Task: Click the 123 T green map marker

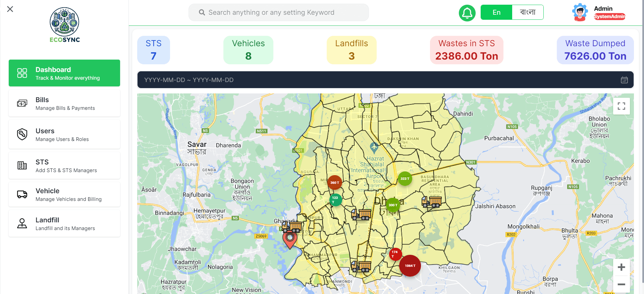Action: click(335, 200)
